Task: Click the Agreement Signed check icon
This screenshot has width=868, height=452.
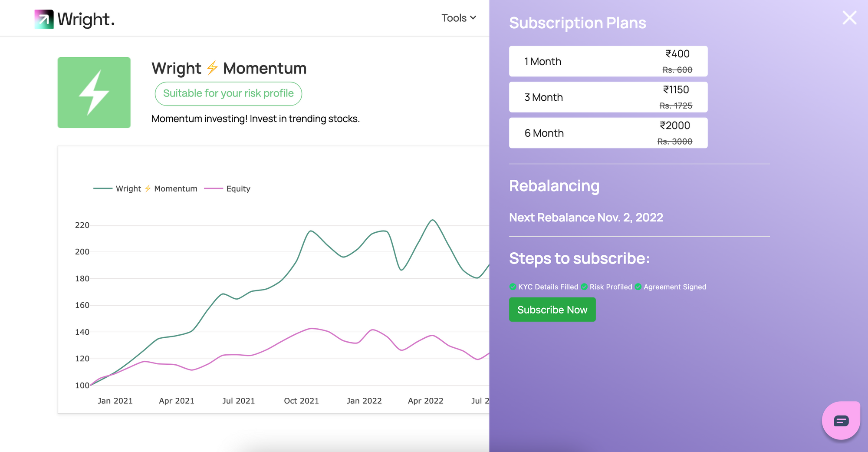Action: point(638,287)
